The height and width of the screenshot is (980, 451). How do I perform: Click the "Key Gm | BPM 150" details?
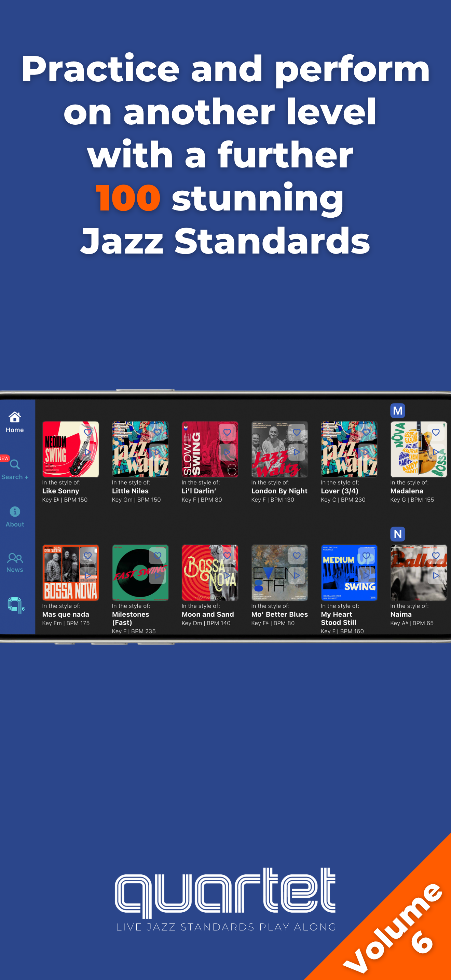coord(136,500)
